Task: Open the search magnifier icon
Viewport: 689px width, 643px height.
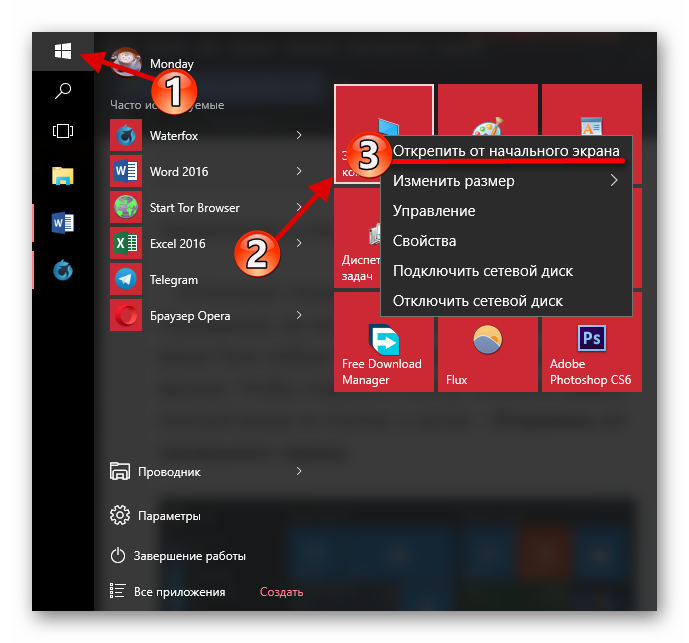Action: [63, 91]
